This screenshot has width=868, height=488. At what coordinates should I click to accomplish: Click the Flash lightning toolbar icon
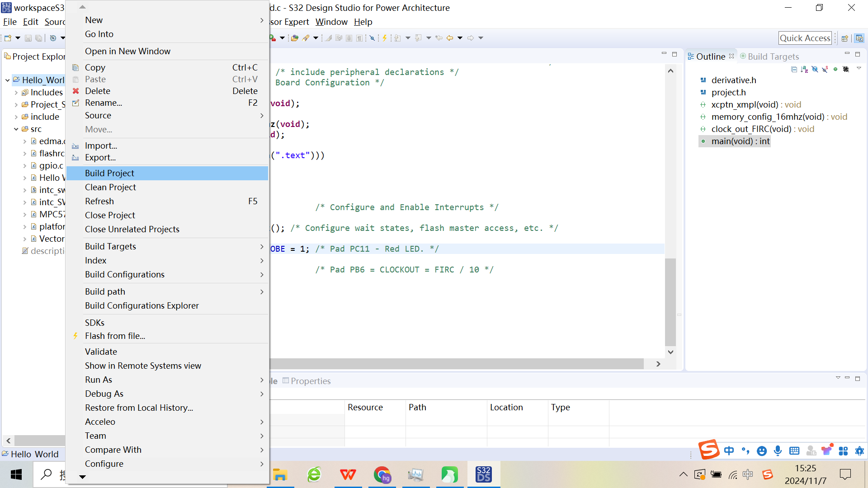tap(385, 38)
